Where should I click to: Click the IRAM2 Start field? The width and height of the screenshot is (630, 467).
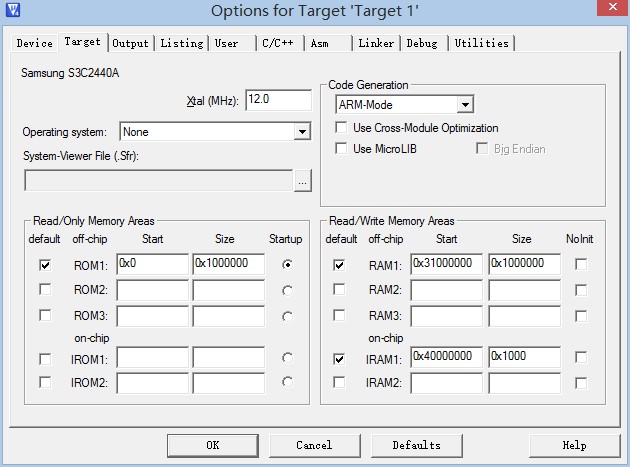click(446, 383)
